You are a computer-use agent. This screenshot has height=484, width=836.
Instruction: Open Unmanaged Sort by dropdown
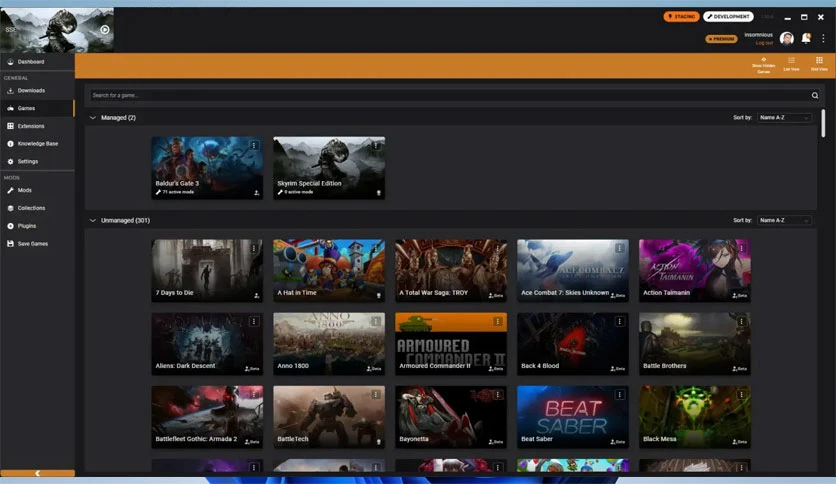(x=784, y=221)
